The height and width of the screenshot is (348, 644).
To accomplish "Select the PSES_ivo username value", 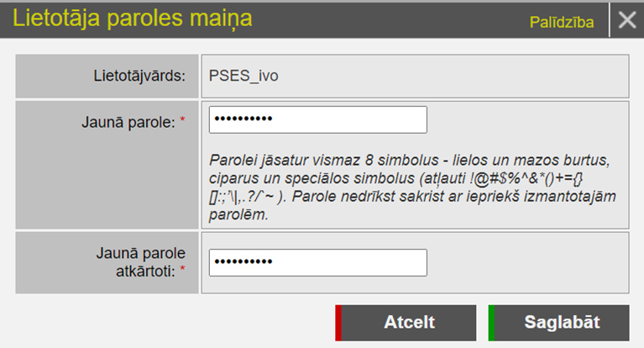I will pyautogui.click(x=243, y=76).
